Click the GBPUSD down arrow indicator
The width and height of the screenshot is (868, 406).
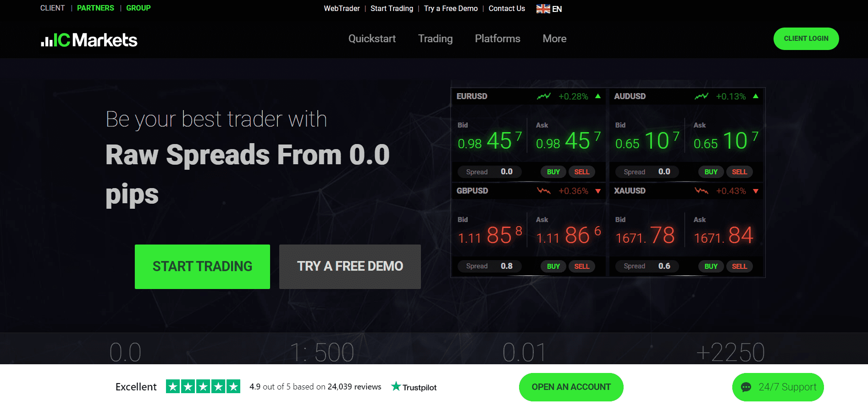[598, 191]
